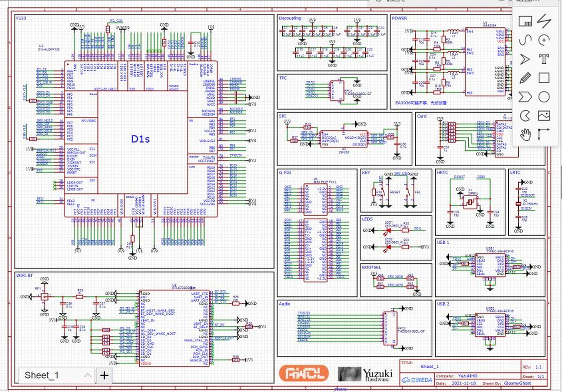
Task: Select the KEY block title
Action: click(x=366, y=173)
